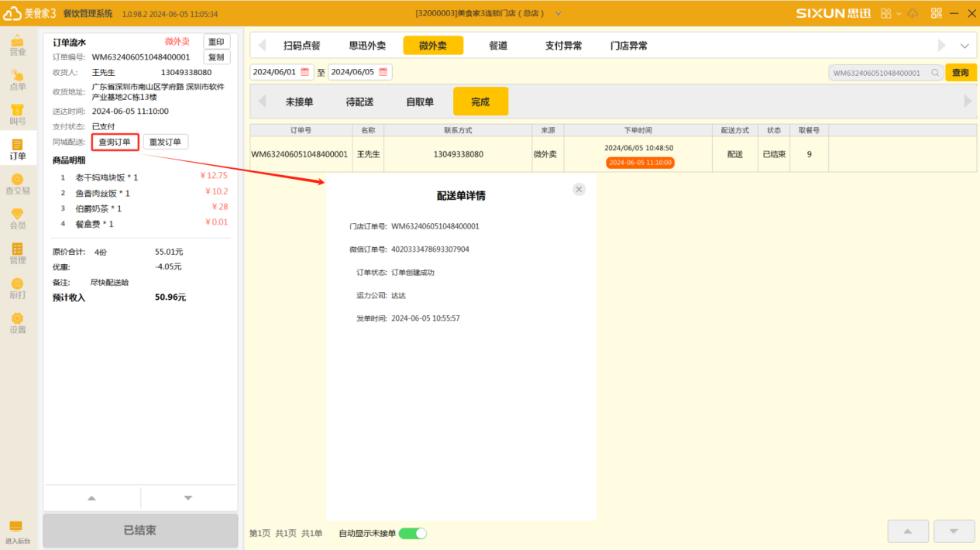Show 自取单 orders

pyautogui.click(x=420, y=101)
